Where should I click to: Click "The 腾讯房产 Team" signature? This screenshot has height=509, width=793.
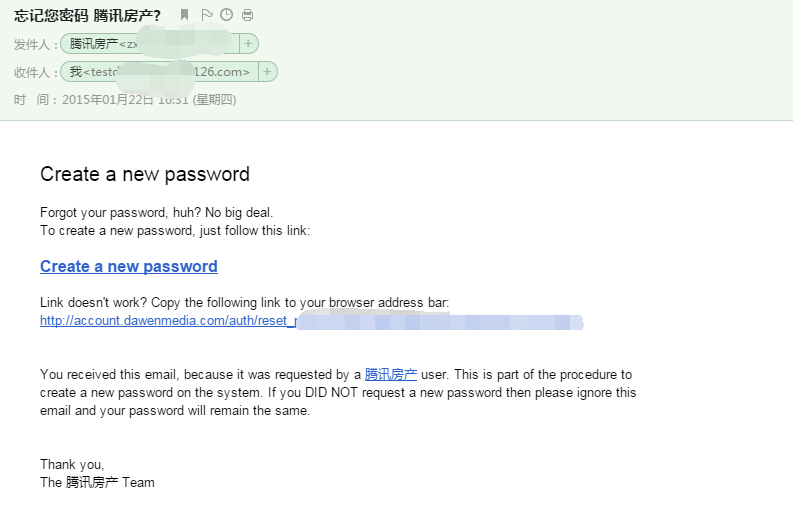pyautogui.click(x=97, y=482)
